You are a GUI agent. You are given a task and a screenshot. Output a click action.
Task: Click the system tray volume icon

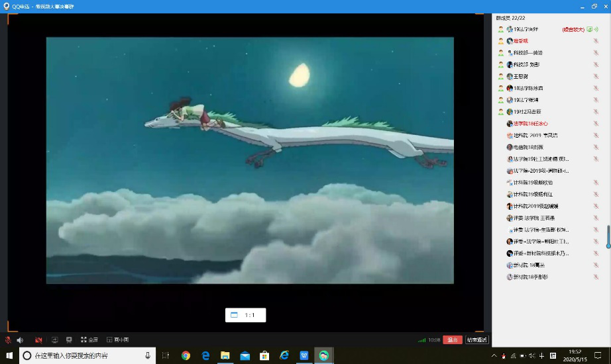click(x=532, y=355)
